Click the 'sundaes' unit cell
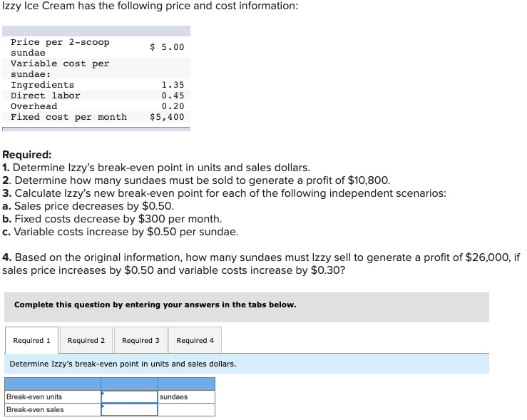This screenshot has width=527, height=420. coord(186,396)
